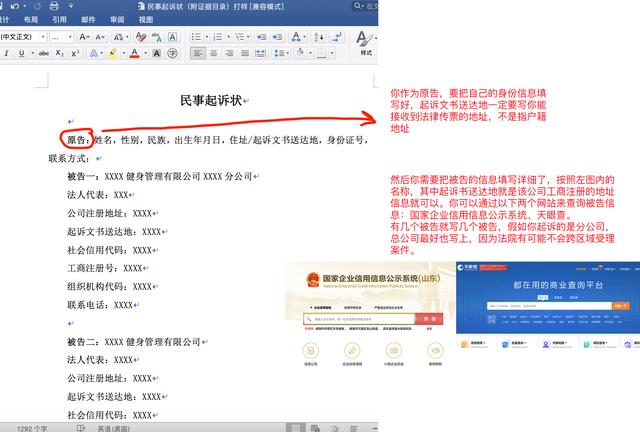This screenshot has height=432, width=640.
Task: Click the Enclosed Characters (circled 字) icon
Action: [173, 53]
